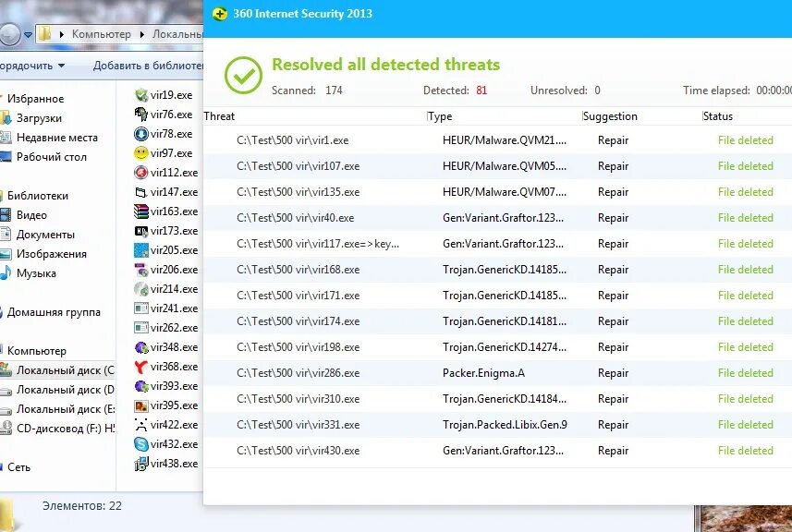Screen dimensions: 792x532
Task: Click the Yandex icon of vir368.exe
Action: click(x=141, y=367)
